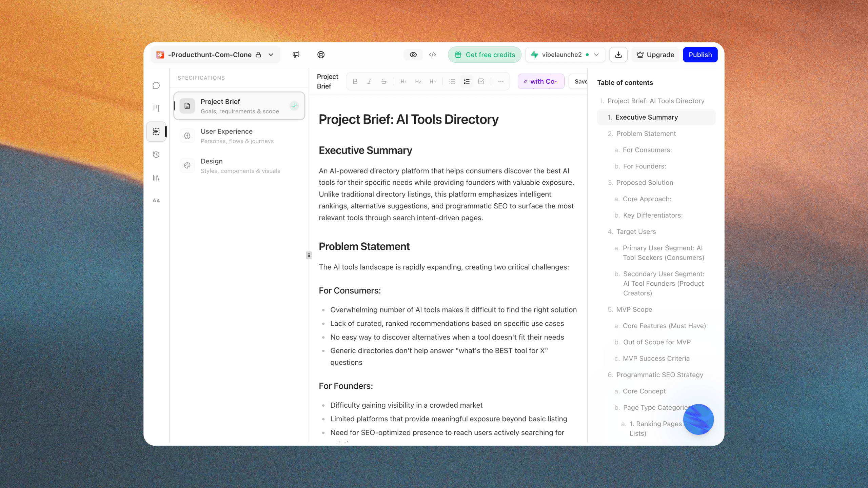Click the megaphone announcements icon

[x=296, y=55]
